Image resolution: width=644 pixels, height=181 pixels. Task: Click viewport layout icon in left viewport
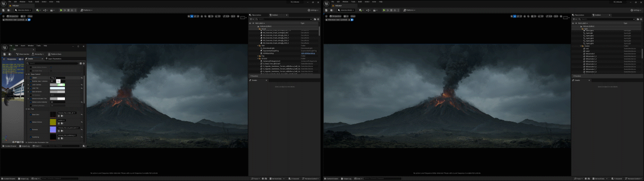[x=243, y=18]
